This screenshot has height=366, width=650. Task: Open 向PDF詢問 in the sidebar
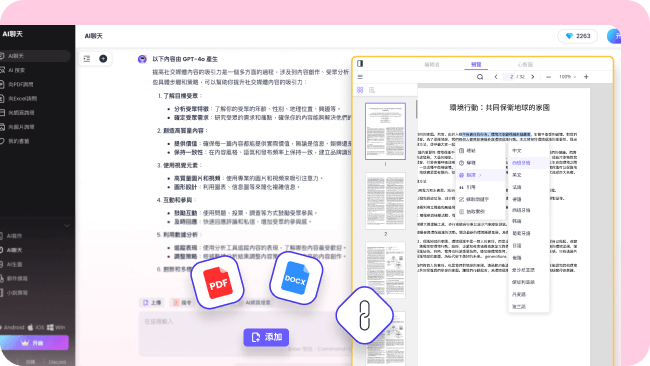pos(21,85)
